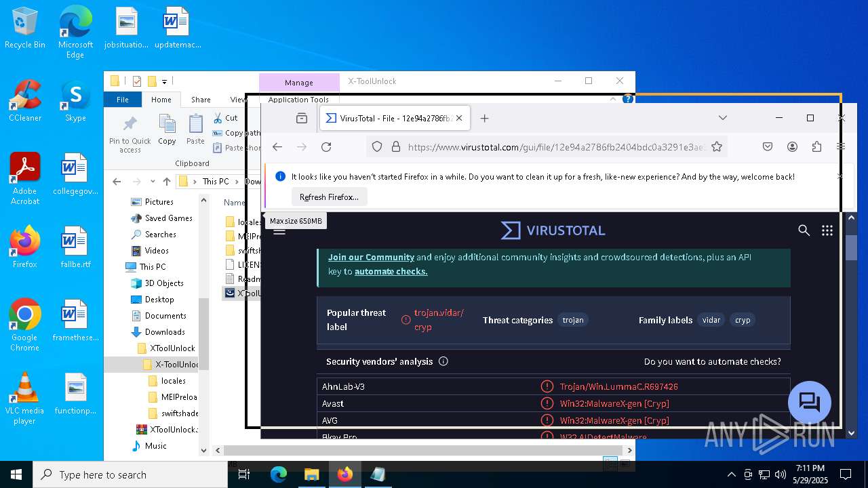The image size is (868, 488).
Task: Open Explorer File menu
Action: click(123, 100)
